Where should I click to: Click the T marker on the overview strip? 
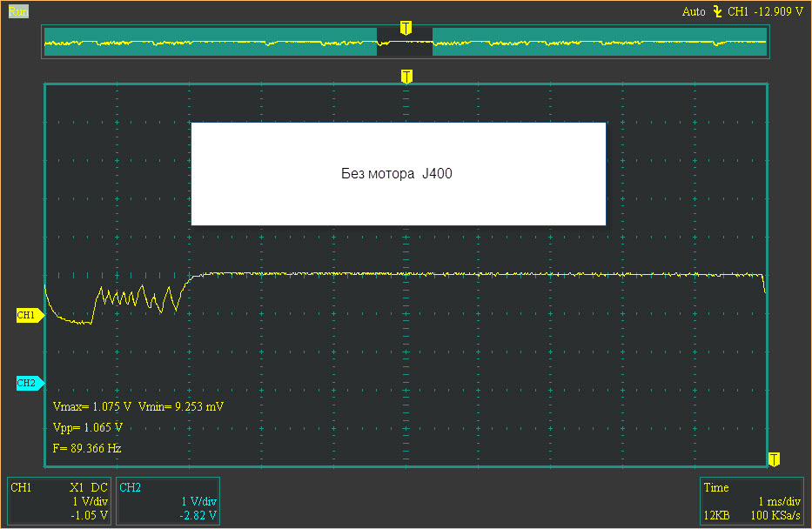(406, 28)
